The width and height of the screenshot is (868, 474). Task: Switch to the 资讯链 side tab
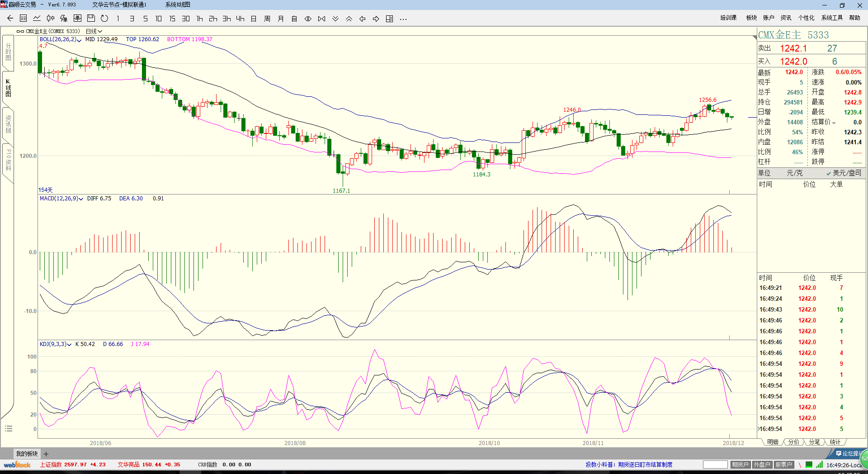pos(8,124)
